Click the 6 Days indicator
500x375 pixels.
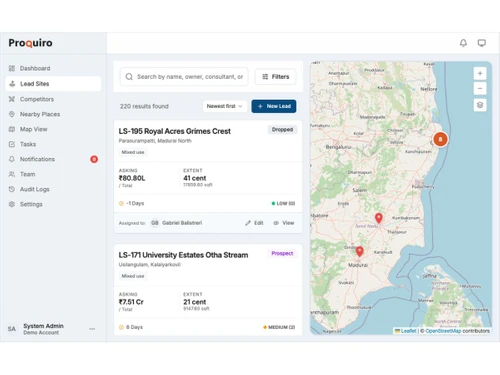pos(131,327)
